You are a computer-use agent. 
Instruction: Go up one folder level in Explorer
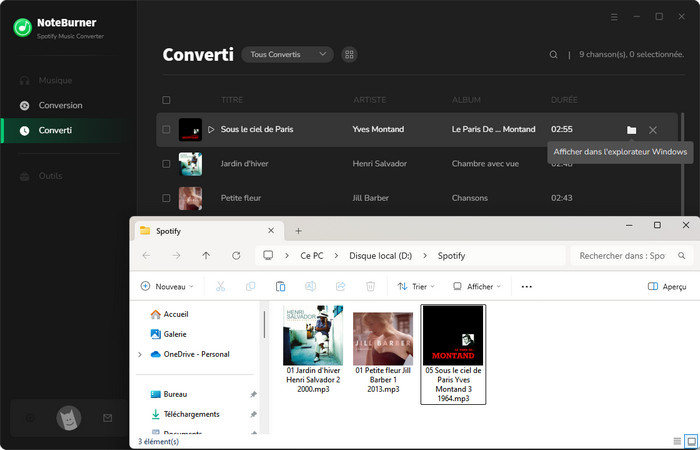point(206,256)
